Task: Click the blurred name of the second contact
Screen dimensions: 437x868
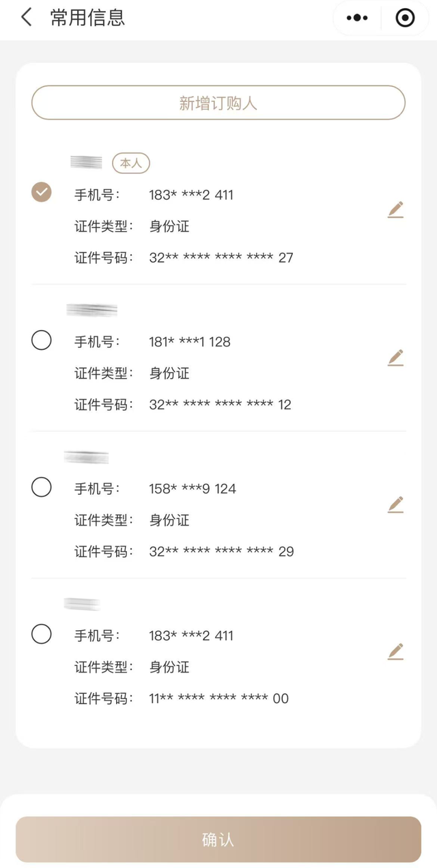Action: 92,310
